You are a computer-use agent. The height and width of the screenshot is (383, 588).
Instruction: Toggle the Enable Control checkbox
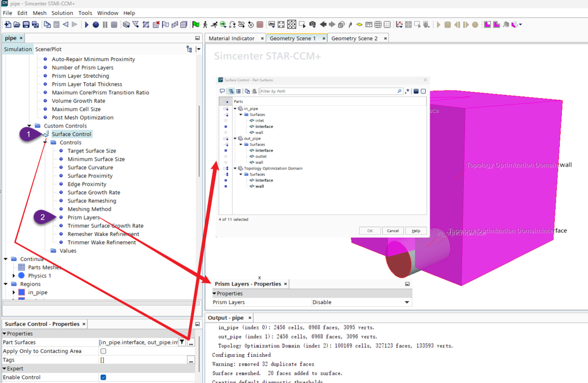103,378
